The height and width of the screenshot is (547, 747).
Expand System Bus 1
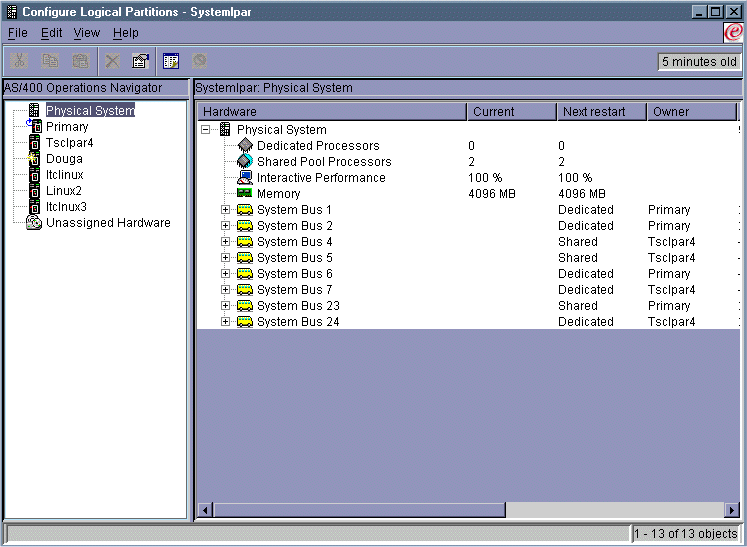point(225,210)
